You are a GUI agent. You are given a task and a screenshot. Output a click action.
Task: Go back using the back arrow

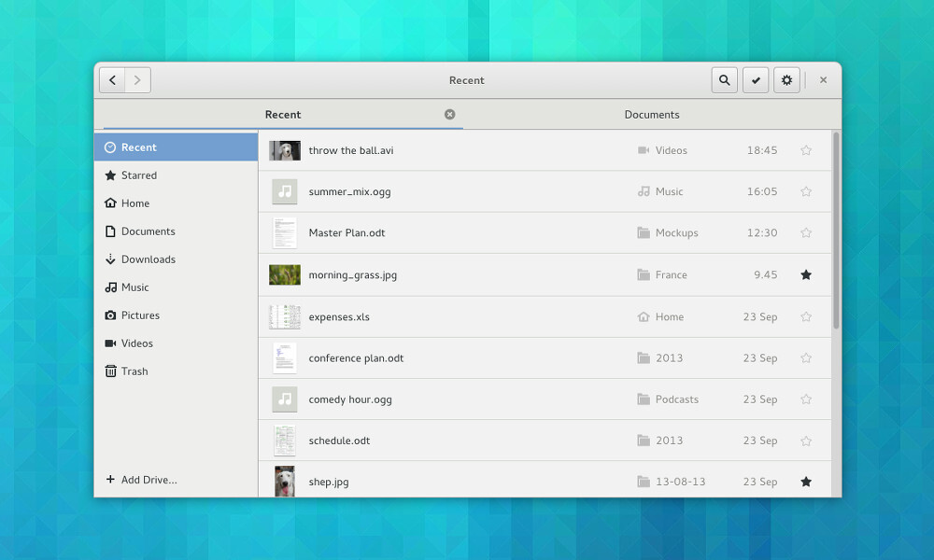(111, 80)
